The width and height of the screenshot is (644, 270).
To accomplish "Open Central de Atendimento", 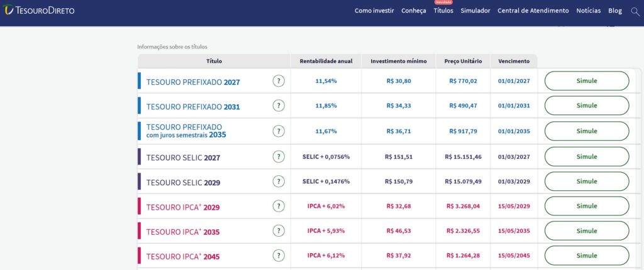I will (533, 11).
